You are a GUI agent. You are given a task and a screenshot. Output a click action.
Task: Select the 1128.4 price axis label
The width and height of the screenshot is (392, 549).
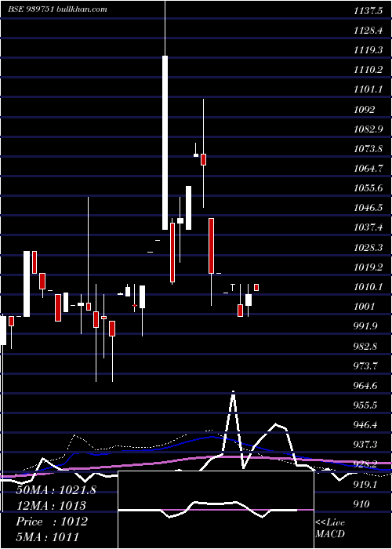click(368, 31)
